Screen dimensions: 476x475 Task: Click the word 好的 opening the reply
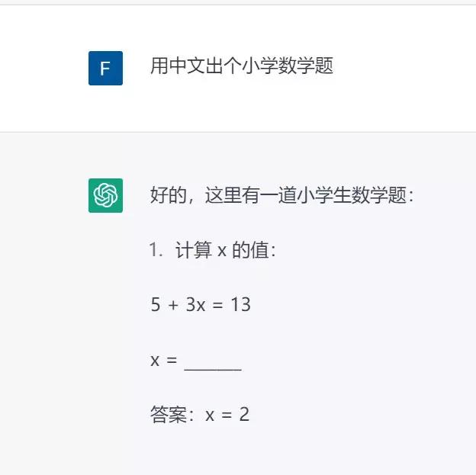[169, 196]
